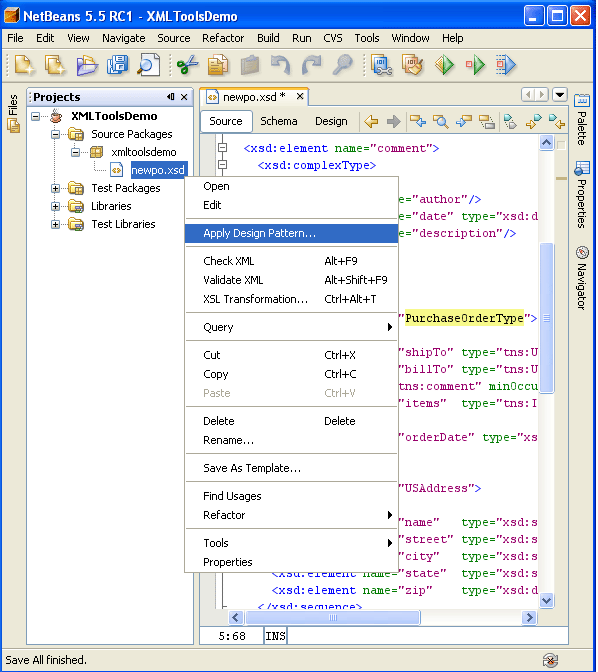Select Check XML in context menu

point(291,261)
